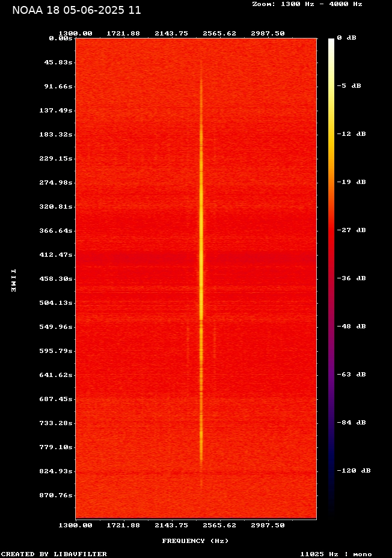This screenshot has height=558, width=392.
Task: Select the '45.83s' time axis label
Action: point(58,63)
